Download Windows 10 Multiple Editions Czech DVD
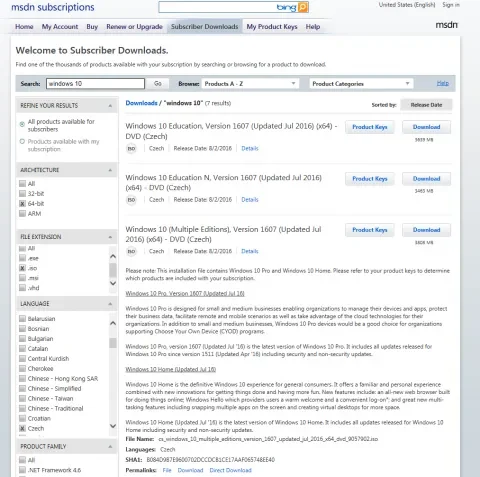The image size is (480, 477). tap(426, 230)
